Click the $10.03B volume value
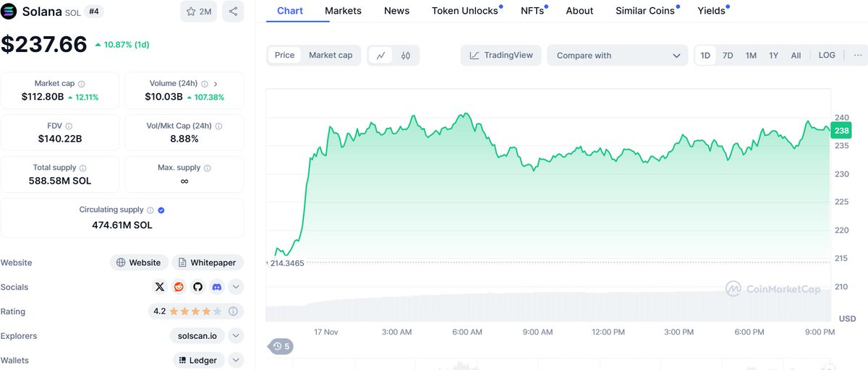This screenshot has height=370, width=868. point(163,97)
